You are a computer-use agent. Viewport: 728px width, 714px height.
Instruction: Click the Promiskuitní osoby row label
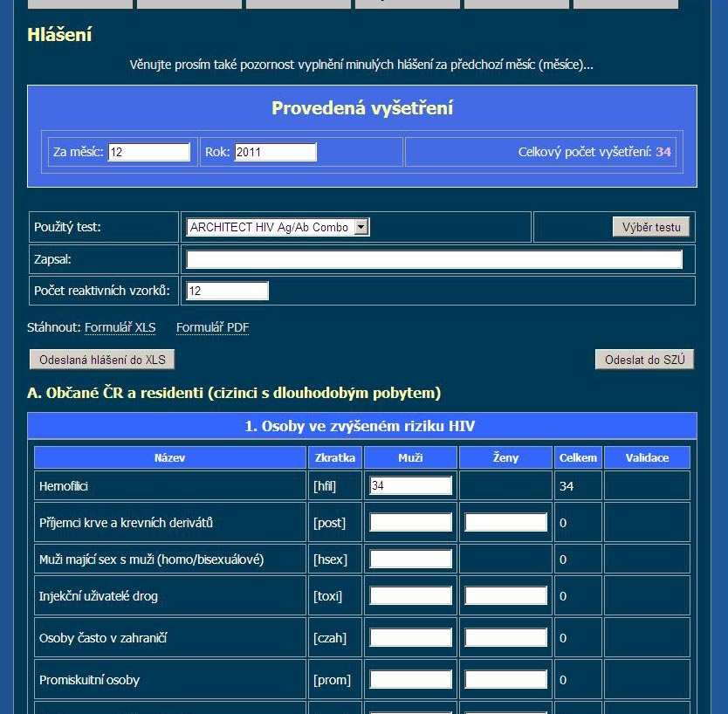[x=90, y=680]
